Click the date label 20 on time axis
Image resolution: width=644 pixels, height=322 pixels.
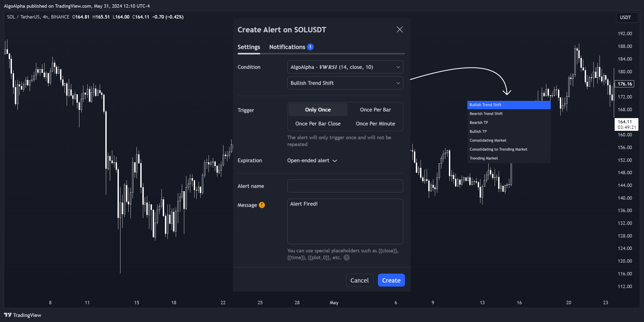tap(569, 303)
